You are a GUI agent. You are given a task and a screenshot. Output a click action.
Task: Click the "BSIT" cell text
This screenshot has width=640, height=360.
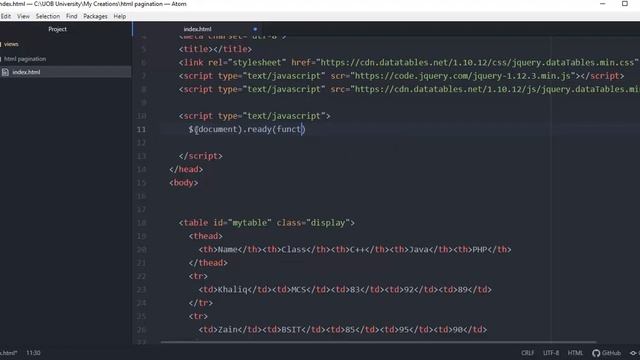point(291,330)
